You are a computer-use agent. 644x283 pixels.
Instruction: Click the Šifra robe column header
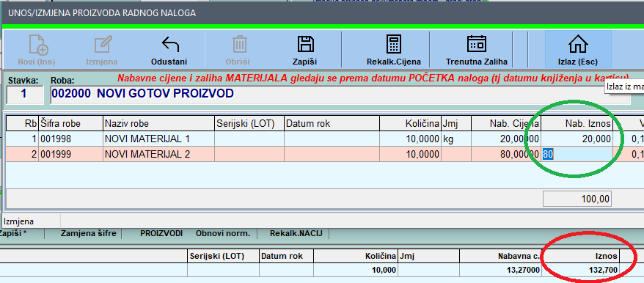point(70,124)
